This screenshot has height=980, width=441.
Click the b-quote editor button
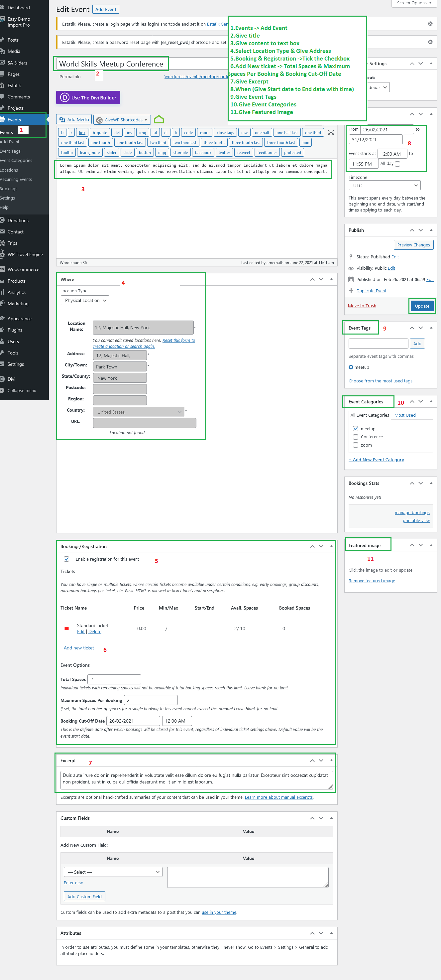[100, 132]
